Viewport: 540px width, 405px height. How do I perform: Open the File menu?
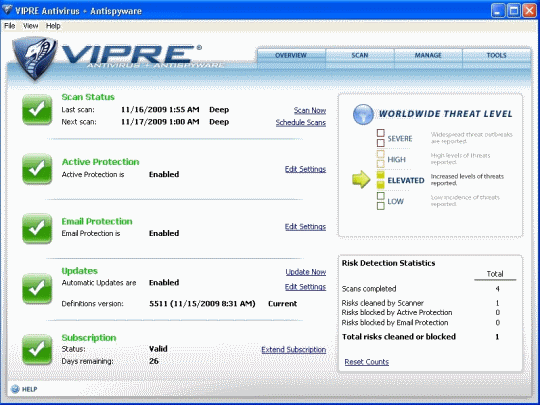pos(9,26)
